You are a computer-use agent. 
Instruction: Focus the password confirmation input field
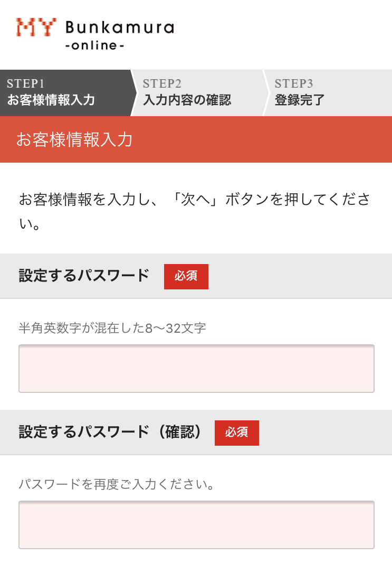(x=196, y=525)
